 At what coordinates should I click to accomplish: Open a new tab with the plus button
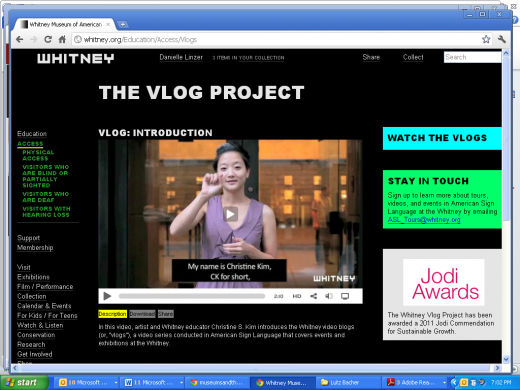(123, 24)
